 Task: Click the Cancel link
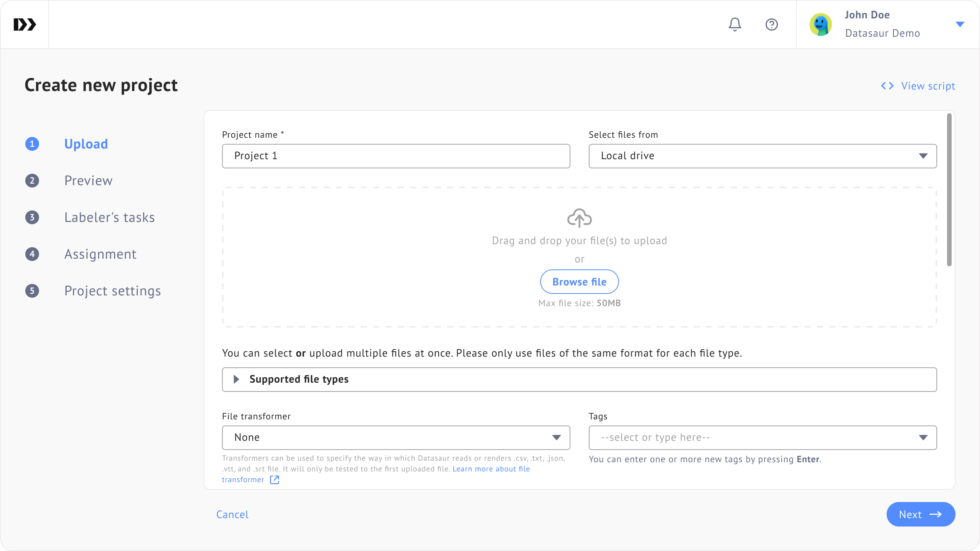(x=232, y=514)
